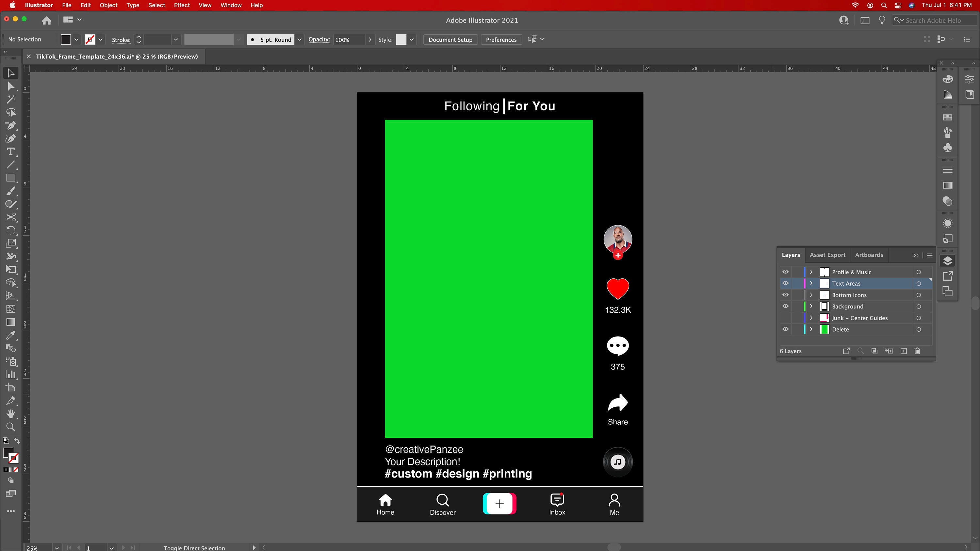The image size is (980, 551).
Task: Select the Selection tool
Action: click(11, 73)
